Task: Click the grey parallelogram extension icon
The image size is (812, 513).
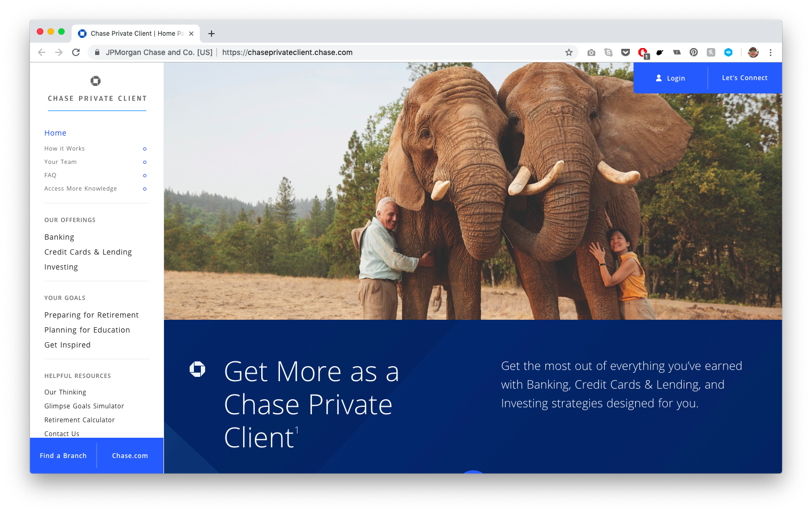Action: click(677, 52)
